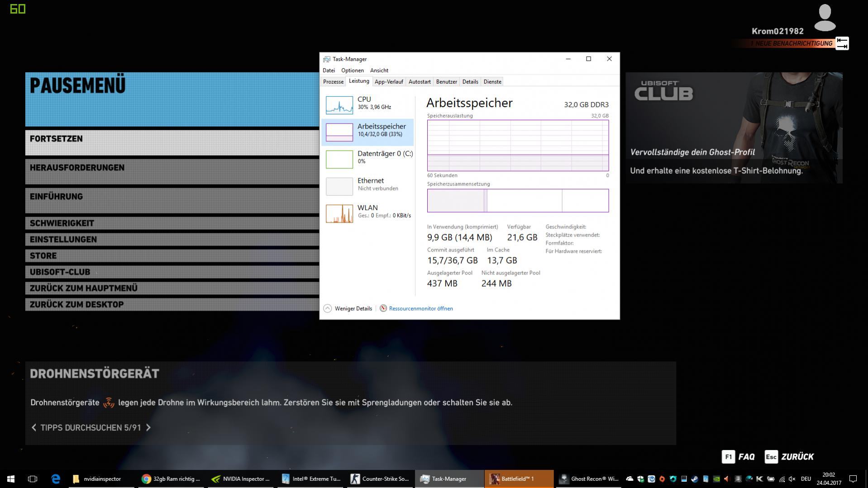
Task: Click the battery power tray icon
Action: point(771,479)
